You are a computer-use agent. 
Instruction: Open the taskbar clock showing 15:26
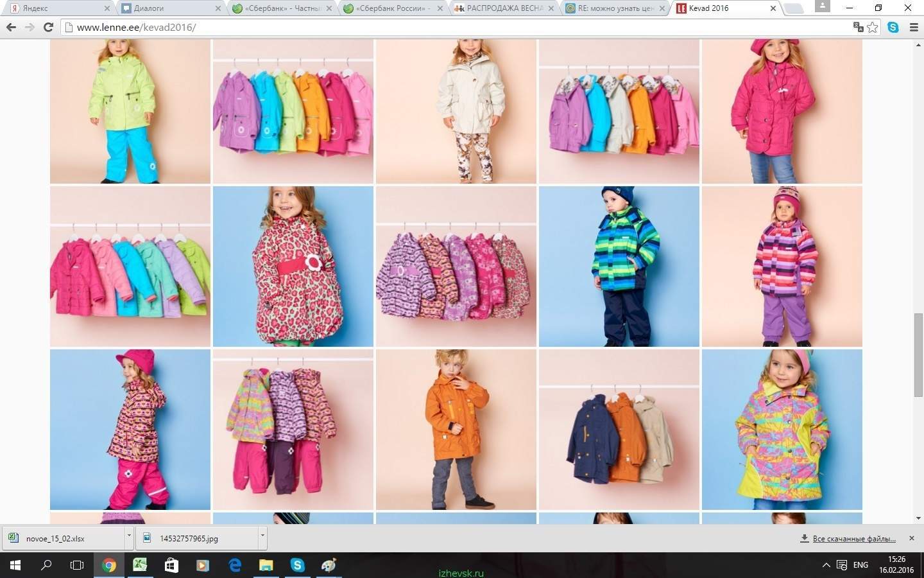click(896, 565)
